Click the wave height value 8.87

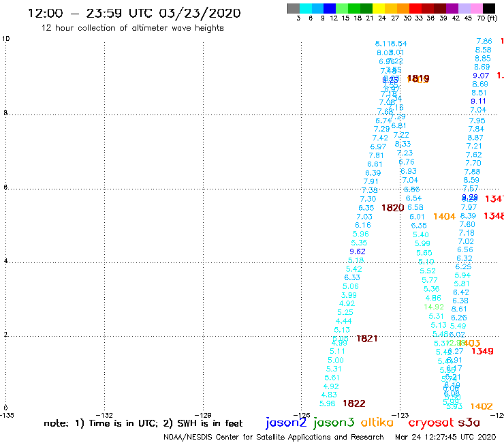click(475, 138)
